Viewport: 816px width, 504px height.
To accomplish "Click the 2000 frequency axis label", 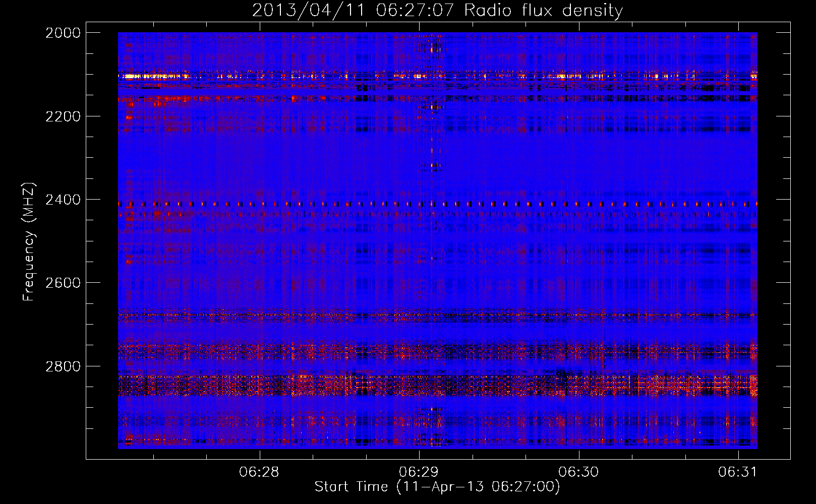I will (63, 33).
